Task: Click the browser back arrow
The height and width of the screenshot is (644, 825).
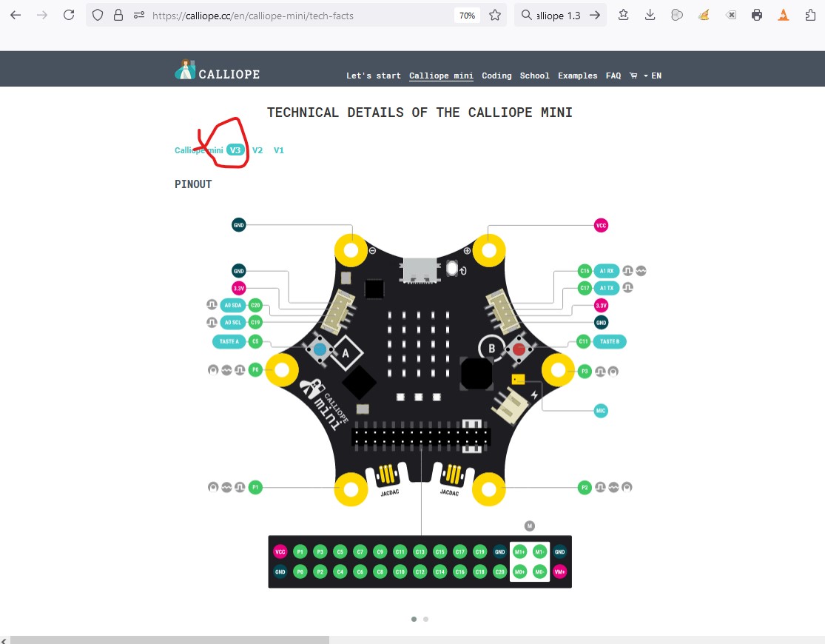Action: point(16,16)
